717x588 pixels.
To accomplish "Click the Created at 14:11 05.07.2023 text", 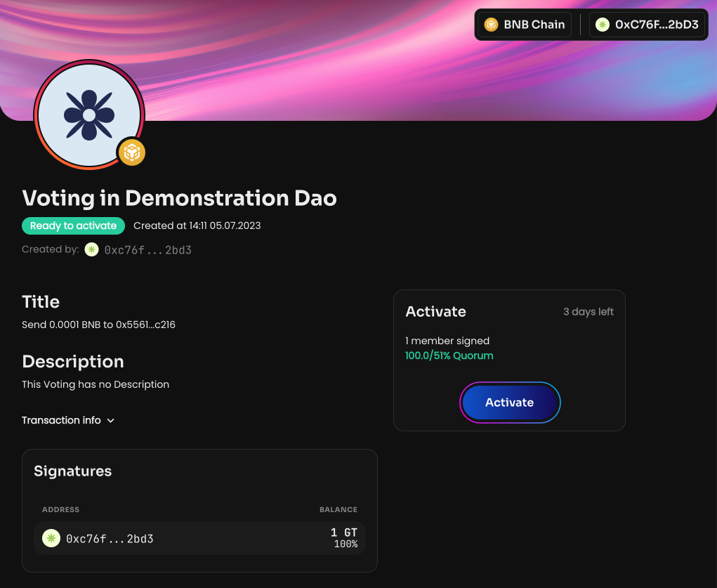I will [197, 226].
